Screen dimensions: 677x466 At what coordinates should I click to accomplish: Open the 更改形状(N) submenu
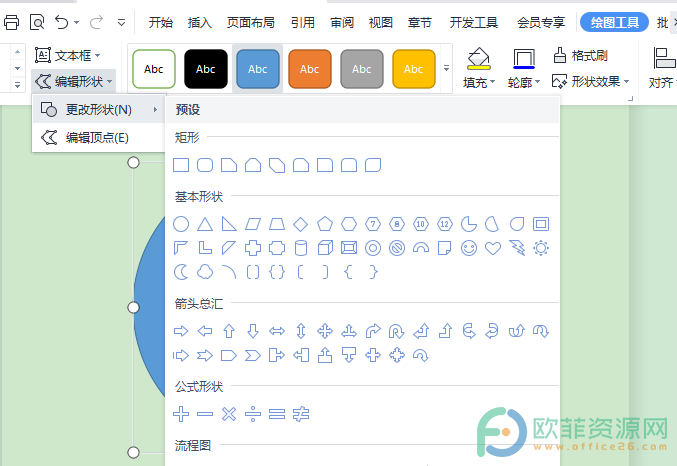(99, 110)
